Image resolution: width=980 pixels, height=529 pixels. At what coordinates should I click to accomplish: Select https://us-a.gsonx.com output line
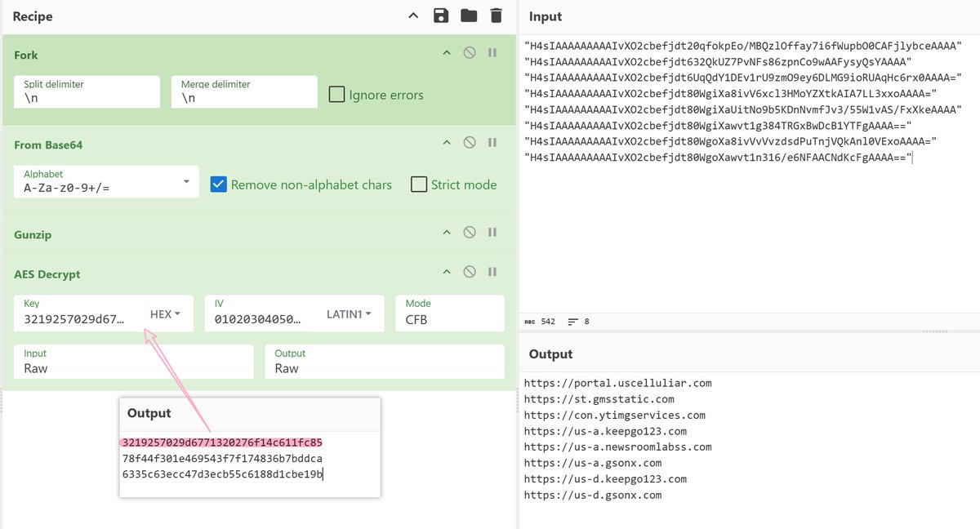[593, 463]
